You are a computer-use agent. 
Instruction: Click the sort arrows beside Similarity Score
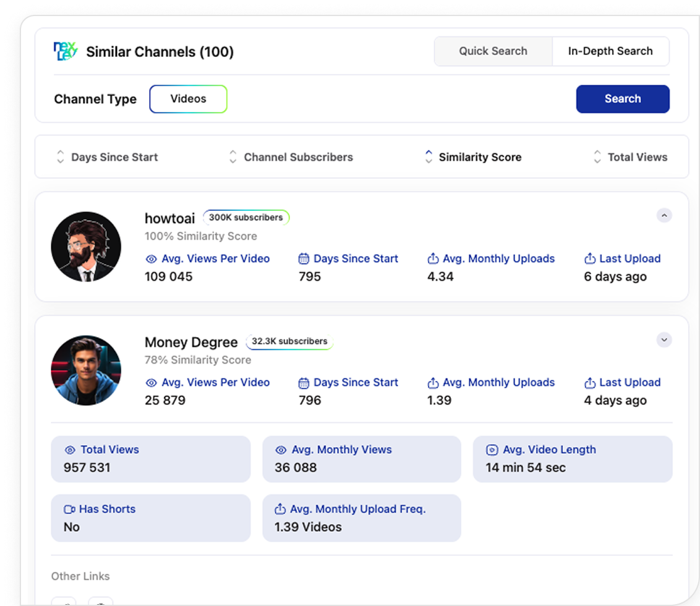429,156
